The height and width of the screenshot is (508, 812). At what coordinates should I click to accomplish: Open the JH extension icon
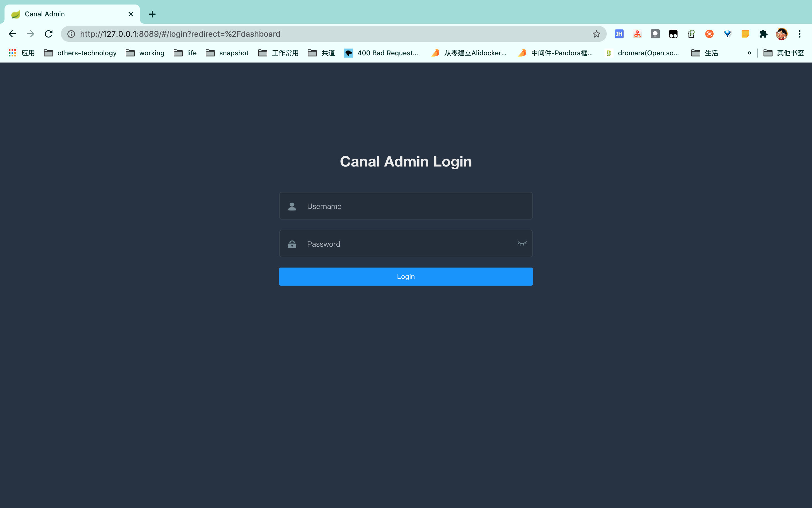(619, 34)
